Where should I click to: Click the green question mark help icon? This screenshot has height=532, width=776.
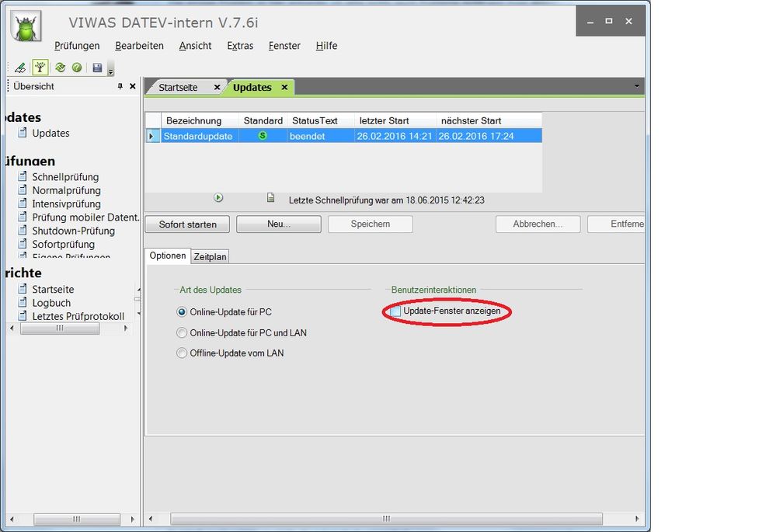tap(77, 68)
